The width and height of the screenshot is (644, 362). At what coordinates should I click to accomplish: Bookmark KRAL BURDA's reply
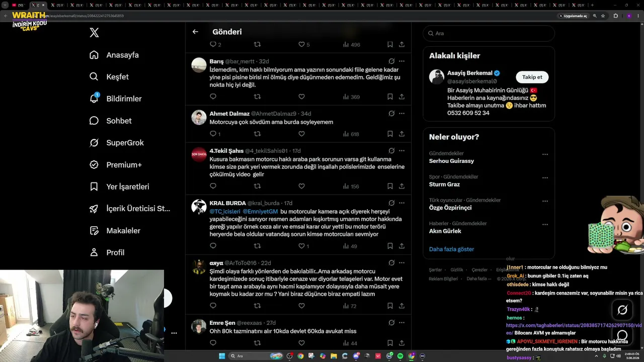coord(390,246)
